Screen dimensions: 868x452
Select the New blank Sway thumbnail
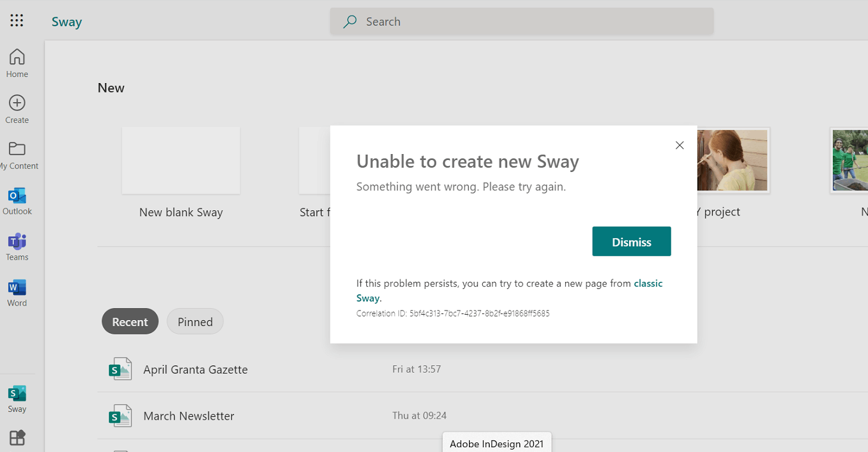[181, 160]
